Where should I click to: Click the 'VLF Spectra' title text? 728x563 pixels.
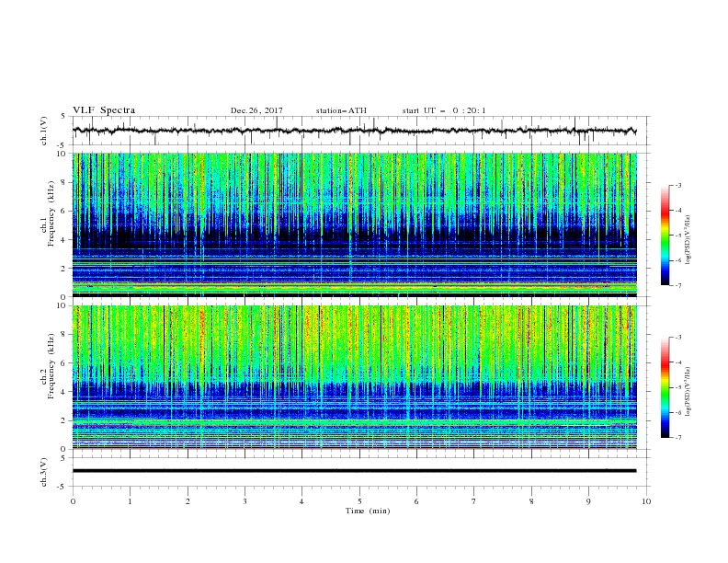[104, 110]
